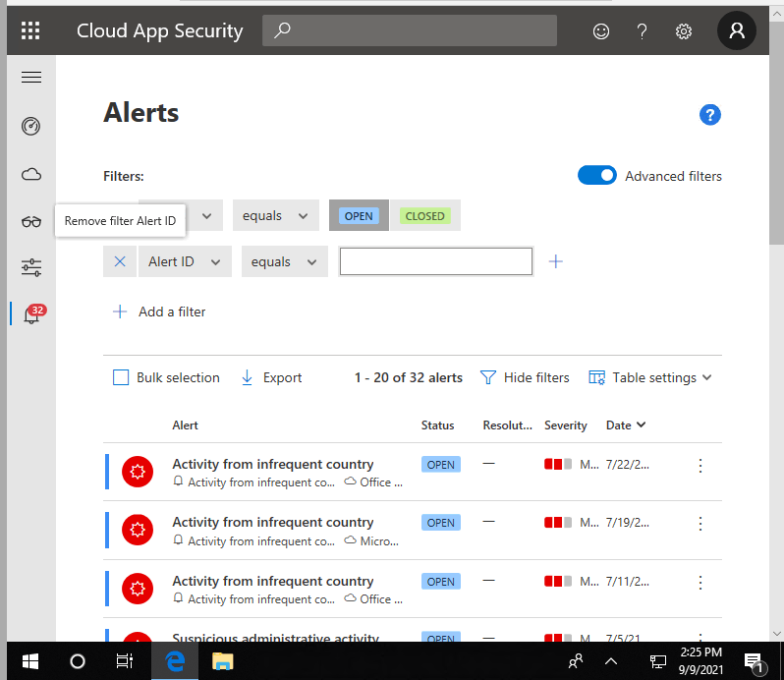
Task: Open the help question mark in header
Action: point(642,31)
